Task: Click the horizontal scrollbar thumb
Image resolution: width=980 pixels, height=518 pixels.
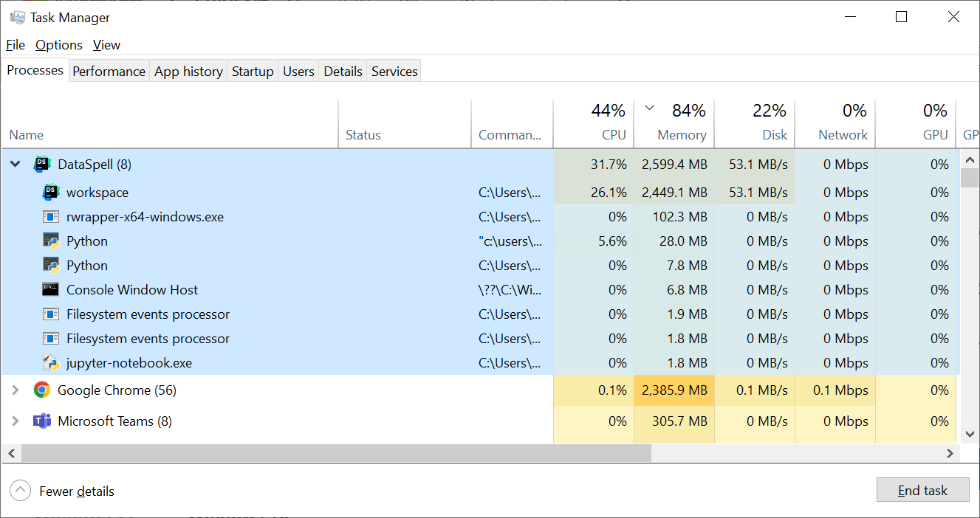Action: coord(336,453)
